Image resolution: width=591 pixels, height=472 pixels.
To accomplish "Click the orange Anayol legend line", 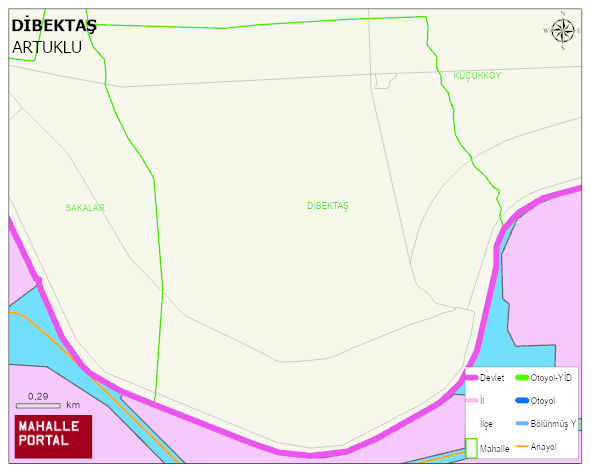I will pos(522,446).
